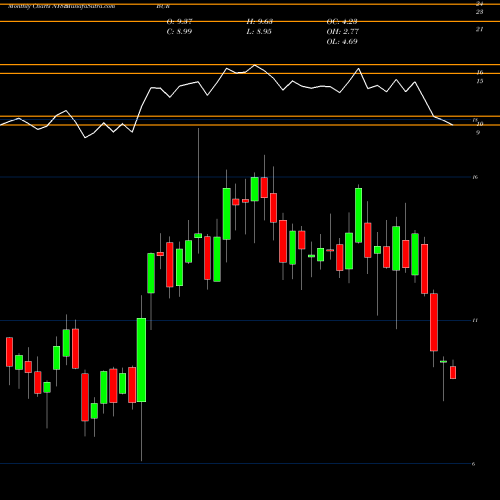Click the '24' axis label
The height and width of the screenshot is (500, 500).
tap(479, 4)
